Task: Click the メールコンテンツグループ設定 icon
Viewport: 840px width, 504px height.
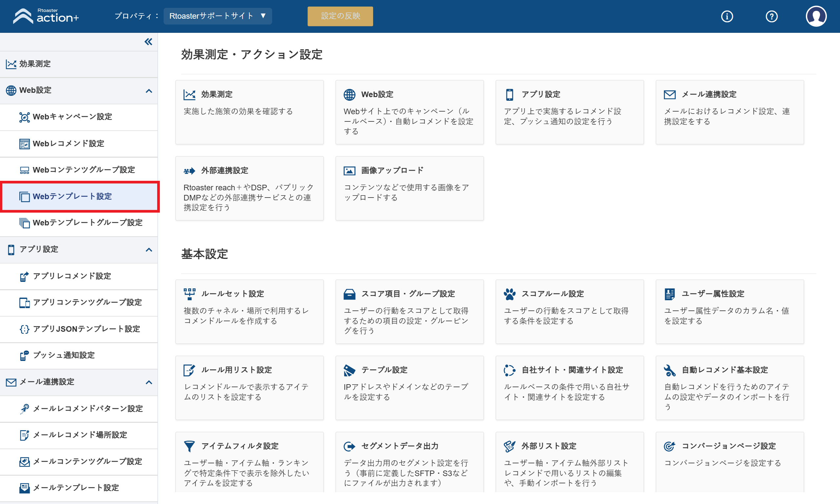Action: pyautogui.click(x=25, y=462)
